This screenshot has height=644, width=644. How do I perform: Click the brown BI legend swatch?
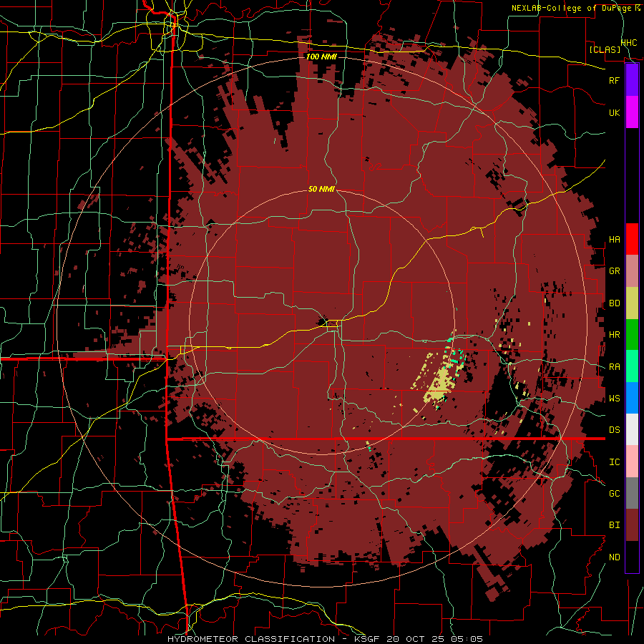pyautogui.click(x=632, y=525)
